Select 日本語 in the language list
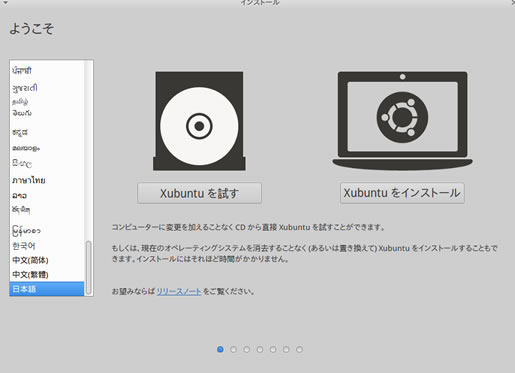Screen dimensions: 515x373 (x=47, y=289)
